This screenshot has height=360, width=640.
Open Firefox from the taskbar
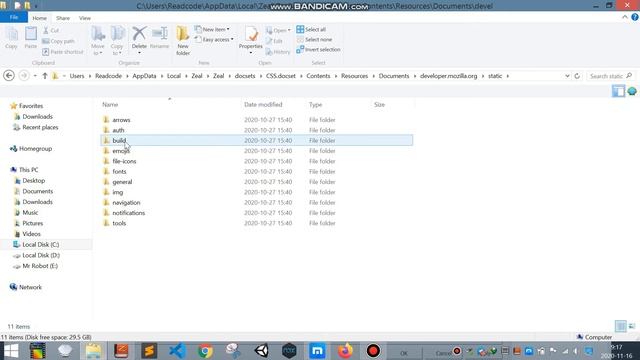345,351
